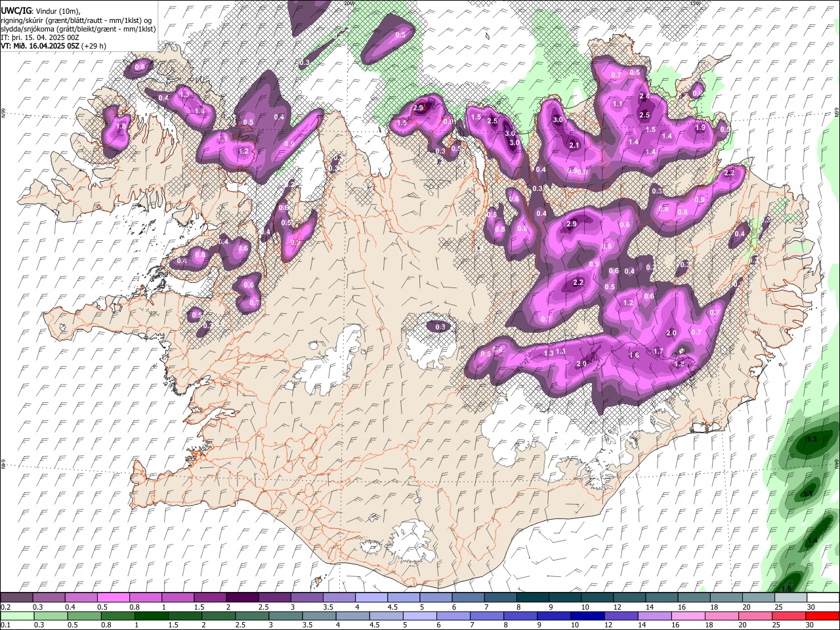Pick the darkest purple upper swatch between 2 and 2.5
The width and height of the screenshot is (840, 630).
pos(241,598)
